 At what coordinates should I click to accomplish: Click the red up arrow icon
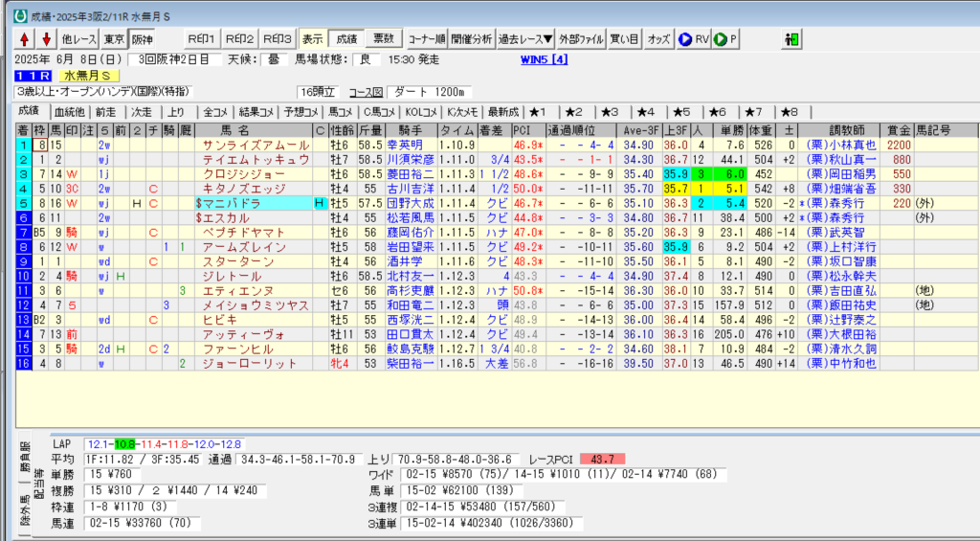tap(25, 39)
